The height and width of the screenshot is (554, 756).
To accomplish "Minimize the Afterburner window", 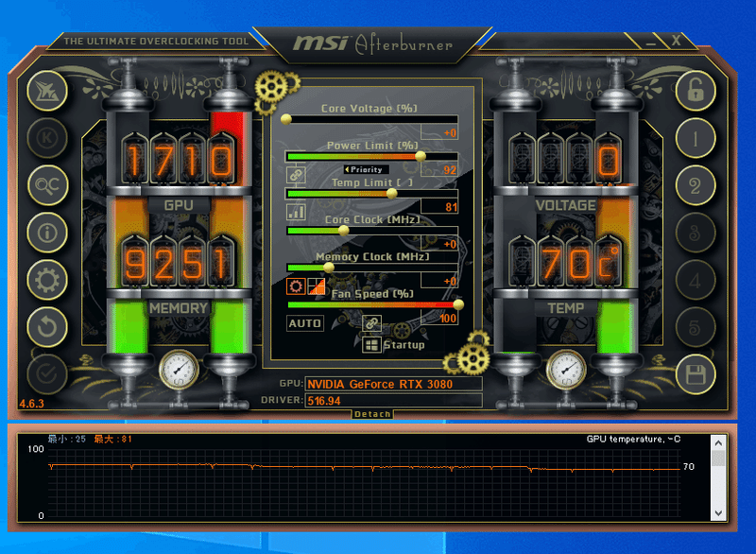I will point(651,42).
